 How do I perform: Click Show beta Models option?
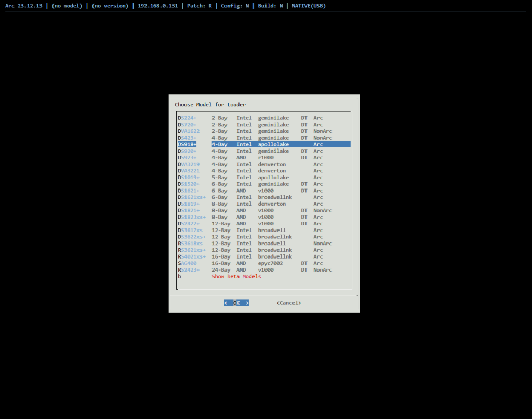click(x=236, y=277)
